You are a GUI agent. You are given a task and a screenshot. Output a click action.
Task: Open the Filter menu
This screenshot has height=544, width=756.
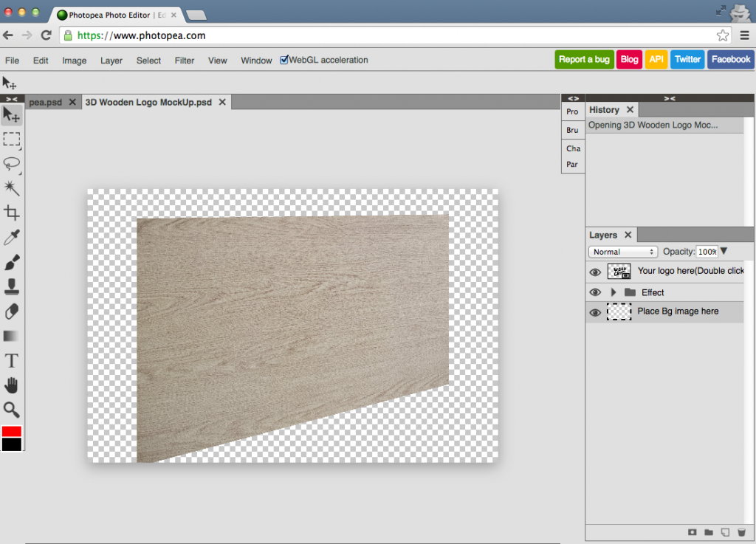(x=184, y=61)
